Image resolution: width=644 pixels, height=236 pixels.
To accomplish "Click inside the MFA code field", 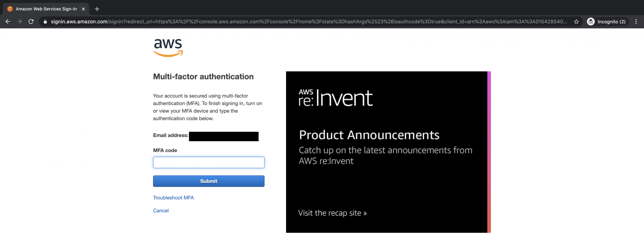I will (209, 162).
